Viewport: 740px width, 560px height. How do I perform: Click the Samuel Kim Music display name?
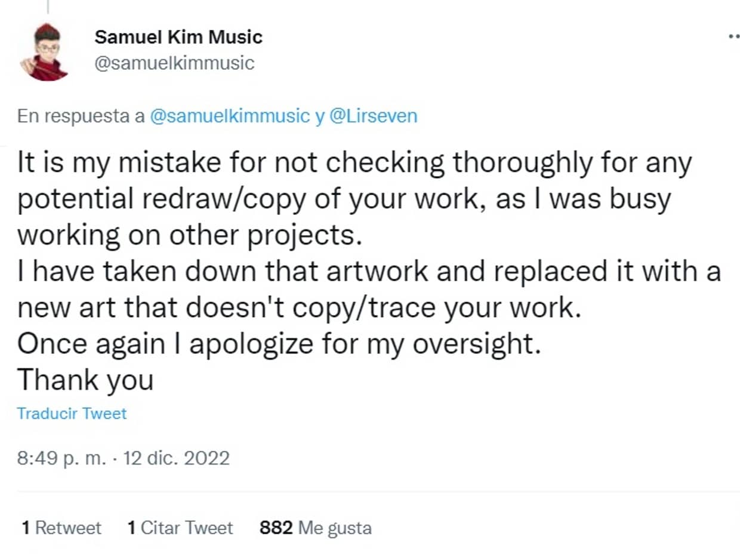pos(178,37)
